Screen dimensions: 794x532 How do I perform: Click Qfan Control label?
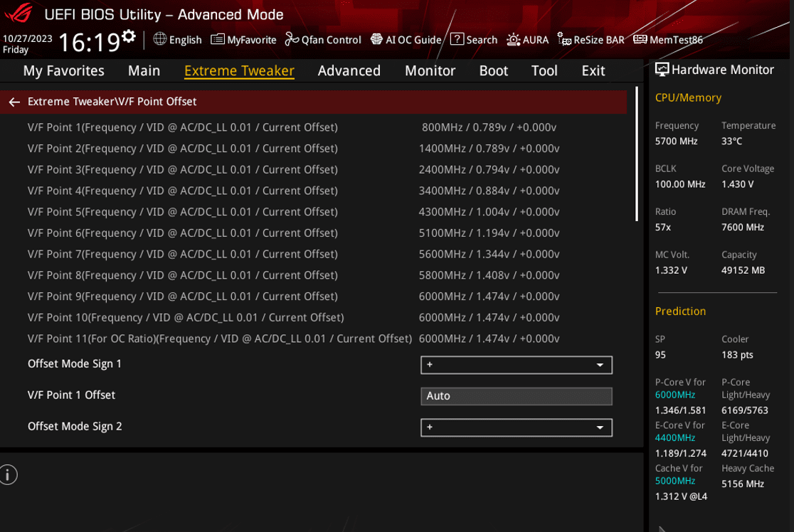pos(331,40)
